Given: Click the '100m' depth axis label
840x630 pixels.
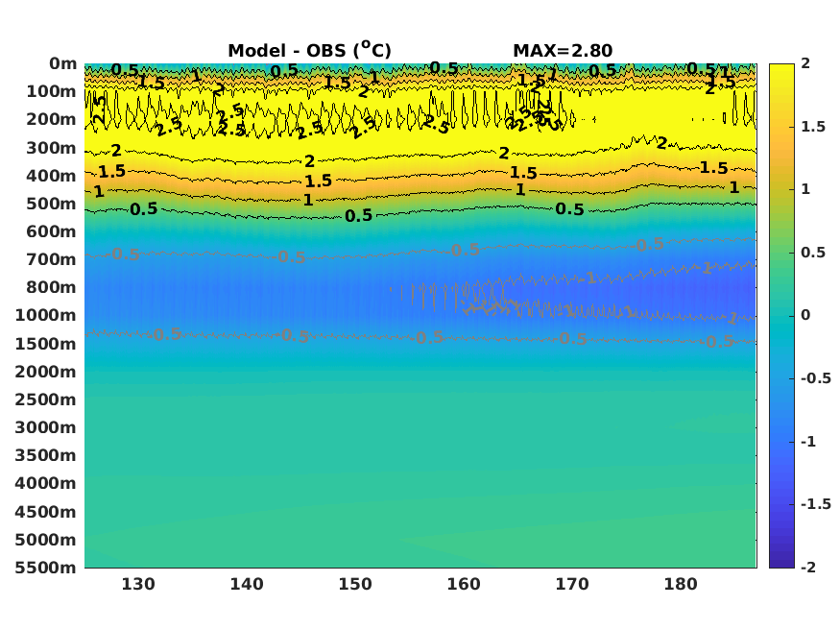Looking at the screenshot, I should pos(52,91).
